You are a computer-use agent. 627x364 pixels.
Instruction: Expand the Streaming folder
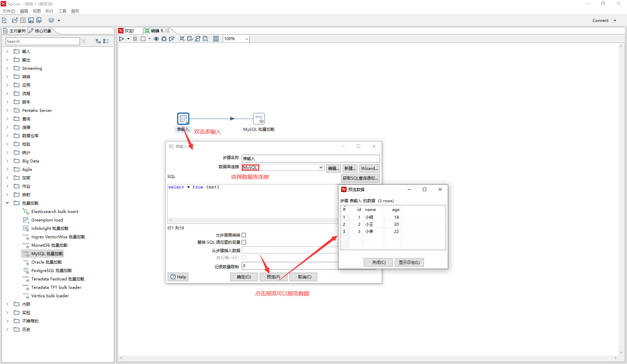pyautogui.click(x=7, y=68)
